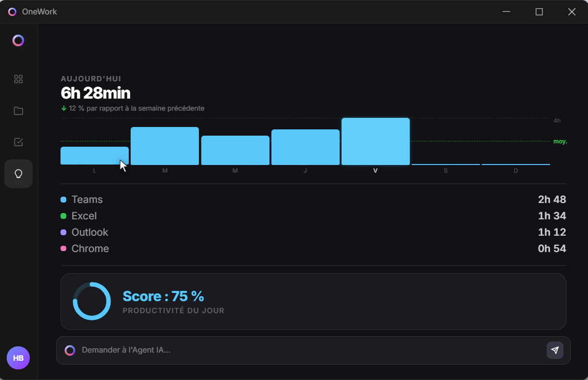This screenshot has width=588, height=380.
Task: Click the AI Agent ring icon in prompt box
Action: (70, 350)
